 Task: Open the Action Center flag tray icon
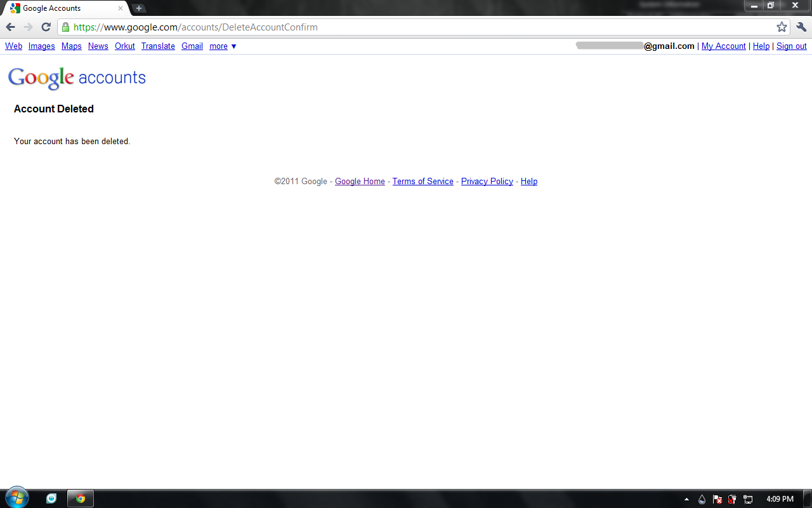point(717,499)
